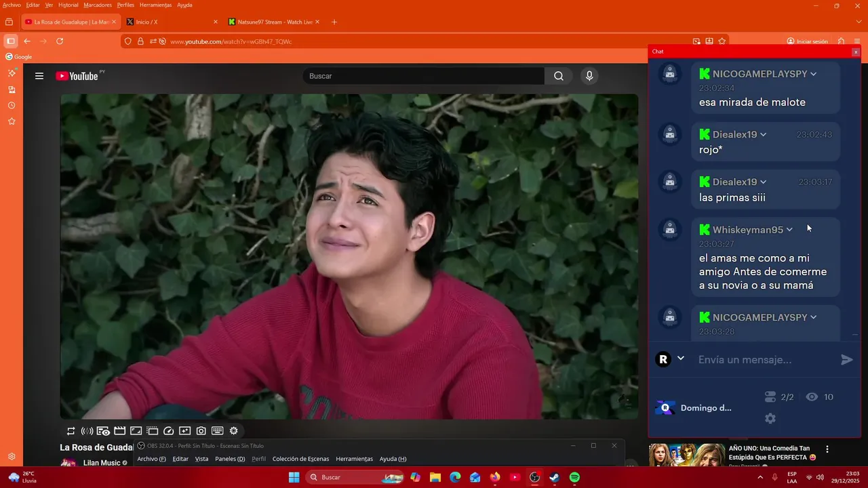Image resolution: width=868 pixels, height=488 pixels.
Task: Click the YouTube Buscar search field
Action: tap(423, 76)
